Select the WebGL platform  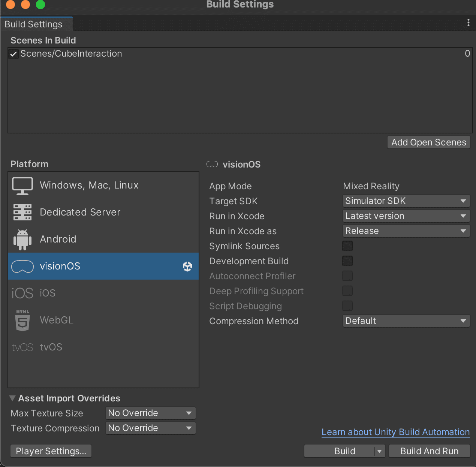click(x=103, y=320)
